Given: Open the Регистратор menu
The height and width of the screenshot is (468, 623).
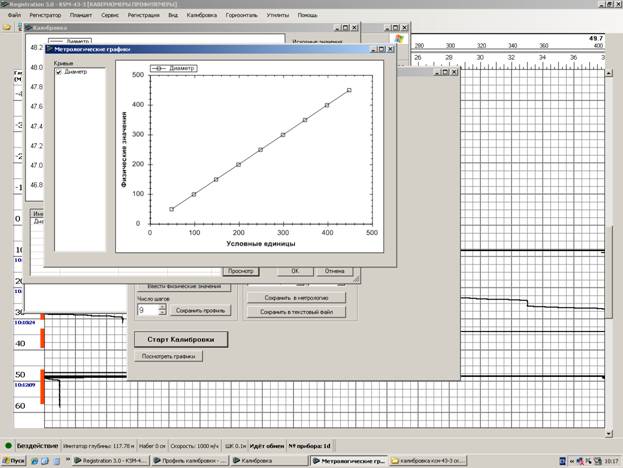Looking at the screenshot, I should (x=45, y=15).
